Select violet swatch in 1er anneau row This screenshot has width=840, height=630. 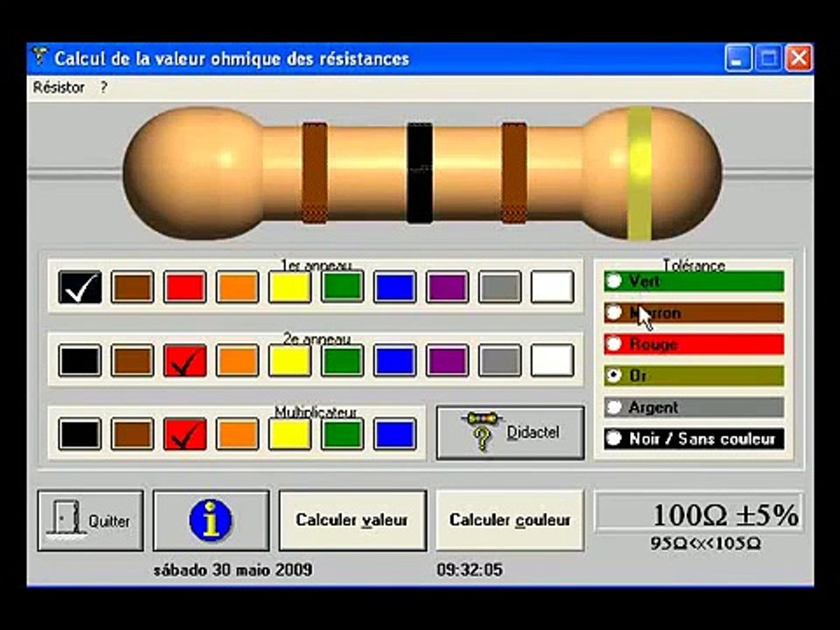click(x=447, y=287)
